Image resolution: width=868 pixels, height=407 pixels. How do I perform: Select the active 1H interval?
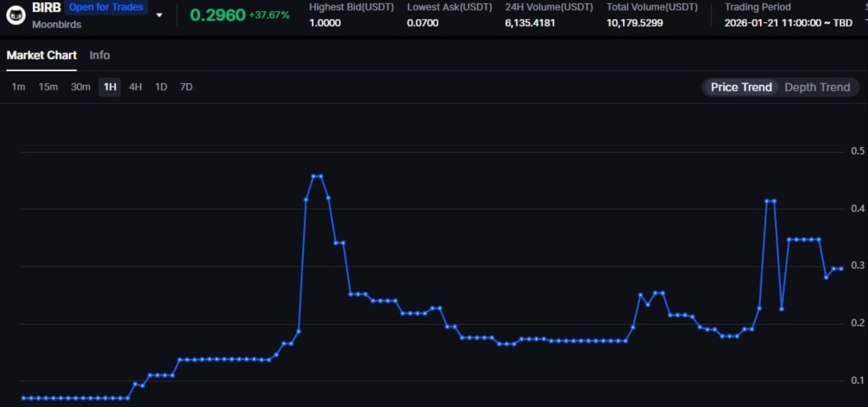110,87
